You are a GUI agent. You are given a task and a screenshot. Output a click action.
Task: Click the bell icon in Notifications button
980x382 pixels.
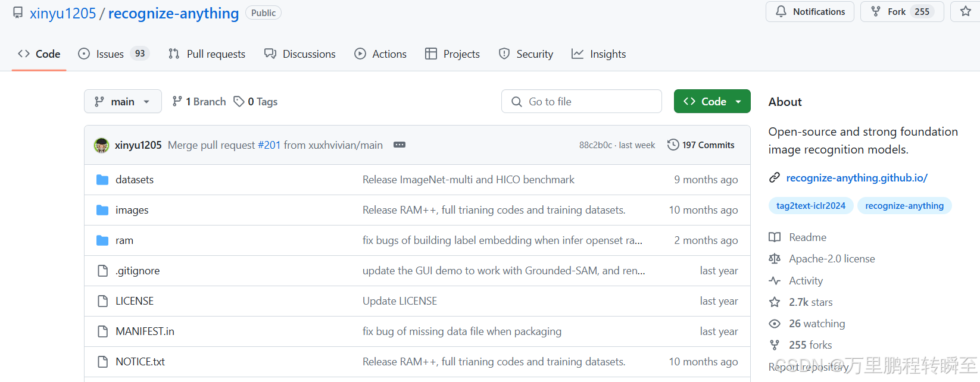click(781, 11)
